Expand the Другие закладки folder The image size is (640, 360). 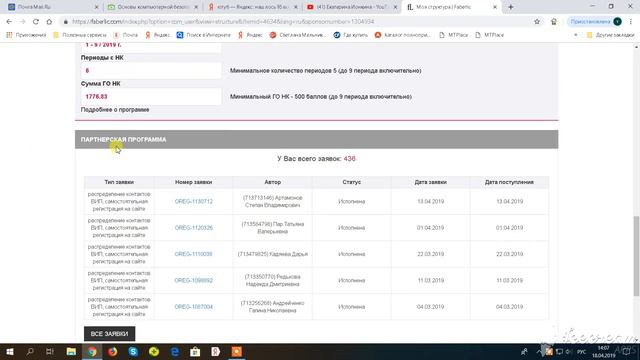coord(610,35)
